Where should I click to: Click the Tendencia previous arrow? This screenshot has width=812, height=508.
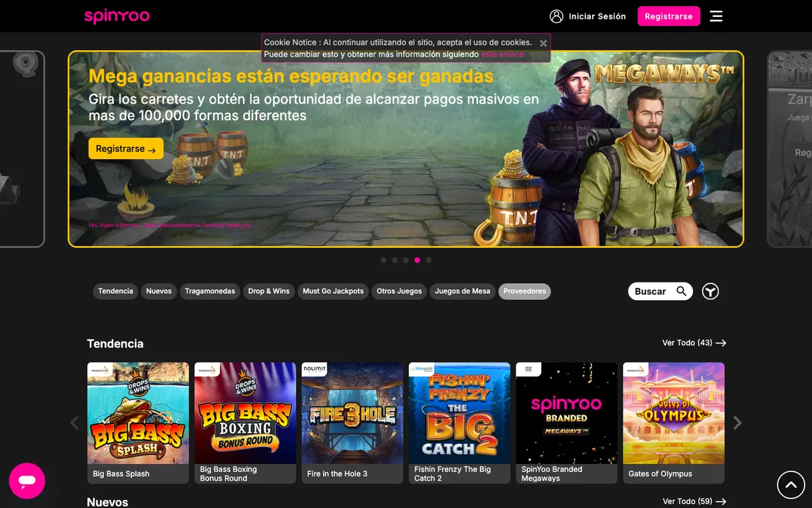click(x=74, y=423)
